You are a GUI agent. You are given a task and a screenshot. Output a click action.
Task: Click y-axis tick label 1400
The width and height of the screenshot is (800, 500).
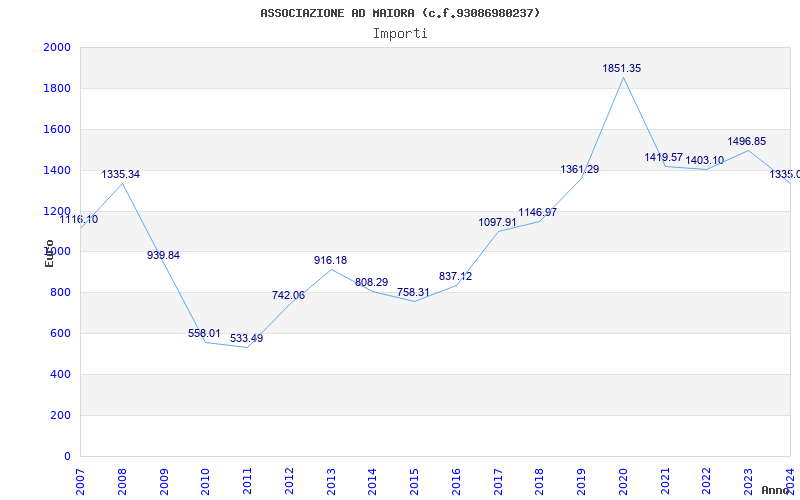coord(57,170)
